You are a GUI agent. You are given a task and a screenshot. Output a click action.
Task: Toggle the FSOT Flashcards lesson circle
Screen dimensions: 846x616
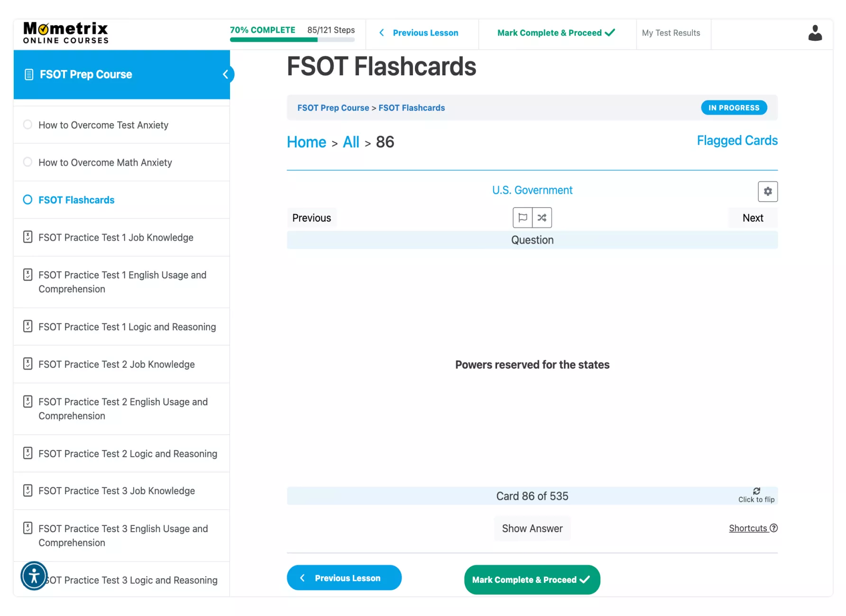28,199
